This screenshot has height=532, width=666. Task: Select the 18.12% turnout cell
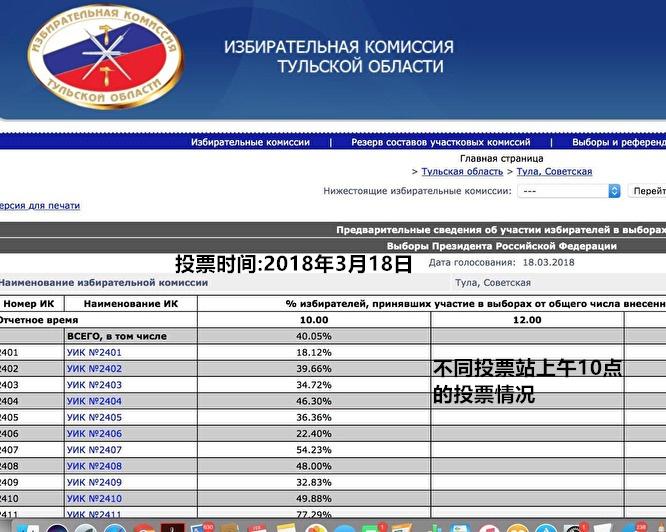[314, 352]
